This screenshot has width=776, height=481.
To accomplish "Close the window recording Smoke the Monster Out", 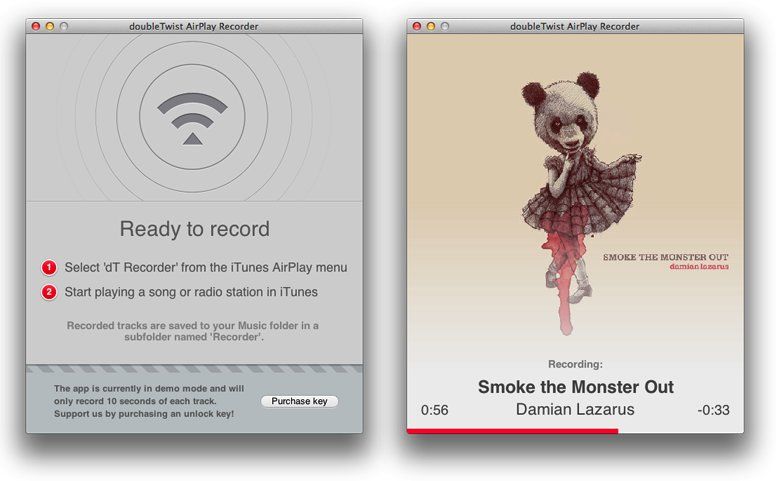I will pos(418,26).
